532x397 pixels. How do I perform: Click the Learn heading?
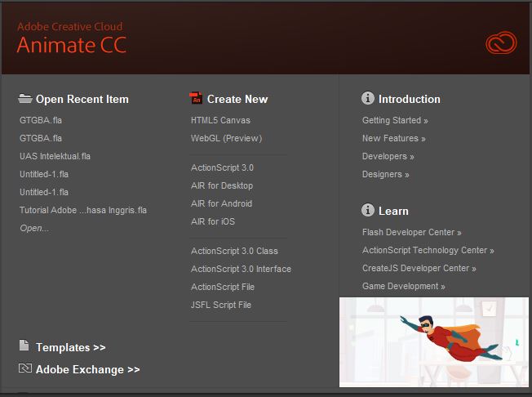pos(393,212)
